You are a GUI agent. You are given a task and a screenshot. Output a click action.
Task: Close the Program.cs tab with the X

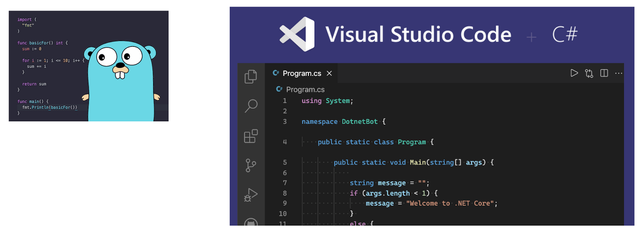(x=329, y=73)
